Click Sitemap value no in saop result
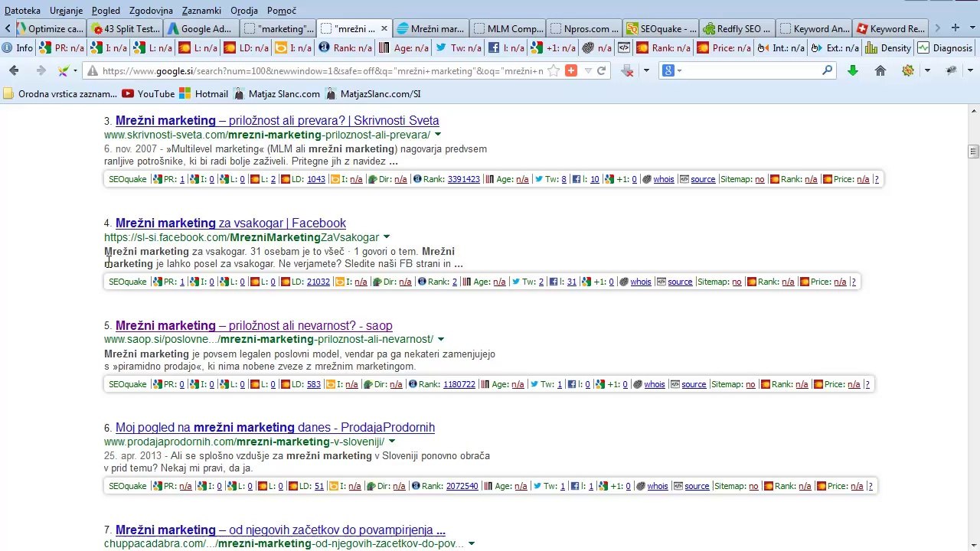This screenshot has width=980, height=551. click(750, 384)
